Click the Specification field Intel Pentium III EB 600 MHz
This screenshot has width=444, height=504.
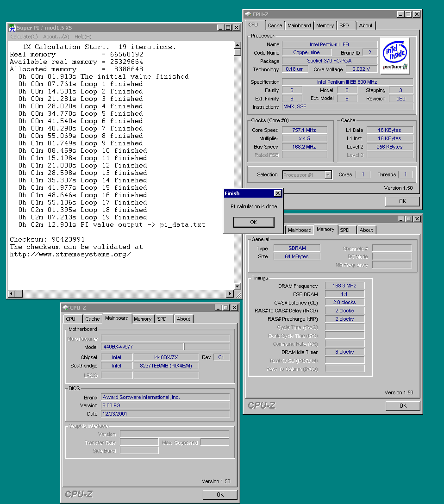click(x=347, y=82)
